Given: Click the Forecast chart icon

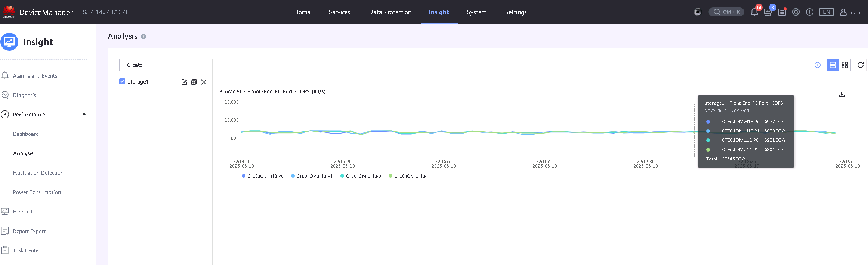Looking at the screenshot, I should [5, 211].
